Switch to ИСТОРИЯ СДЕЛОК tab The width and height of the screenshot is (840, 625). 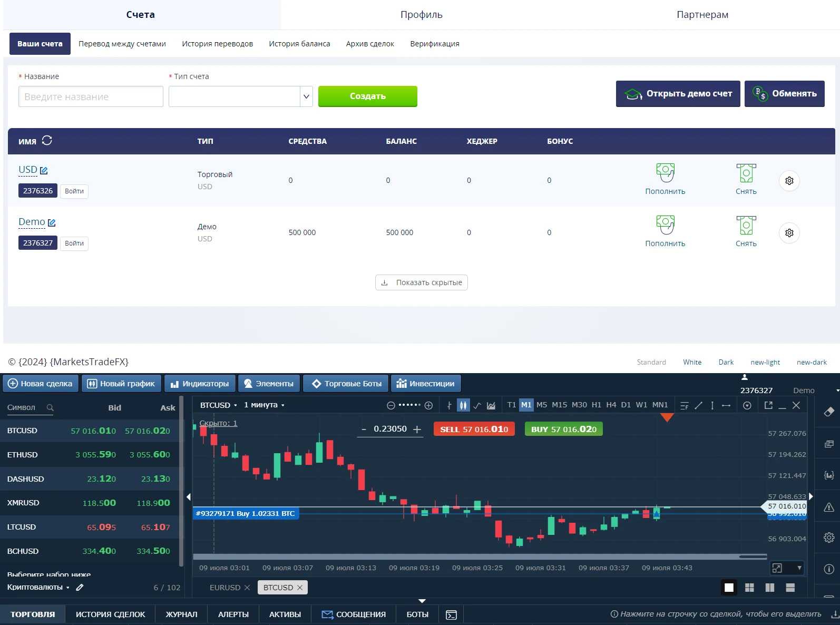click(110, 614)
